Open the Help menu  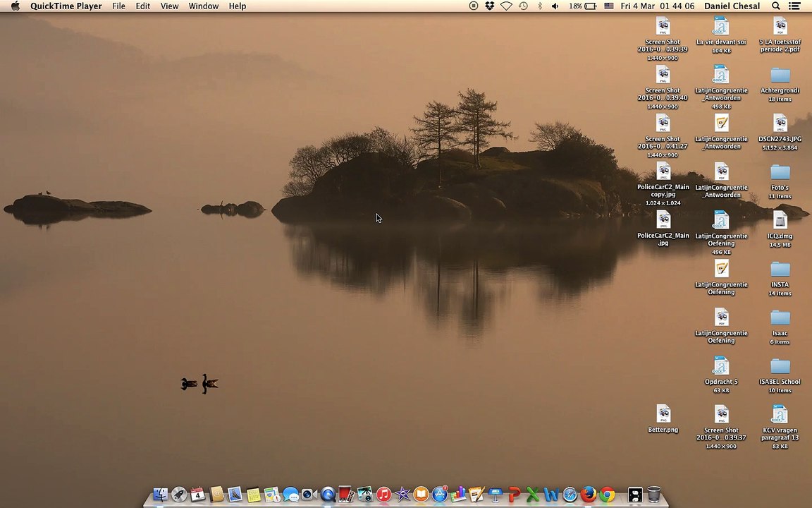(x=237, y=6)
